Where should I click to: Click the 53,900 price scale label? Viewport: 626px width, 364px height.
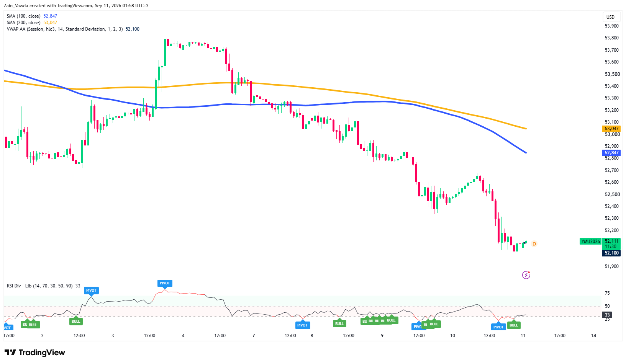tap(611, 26)
